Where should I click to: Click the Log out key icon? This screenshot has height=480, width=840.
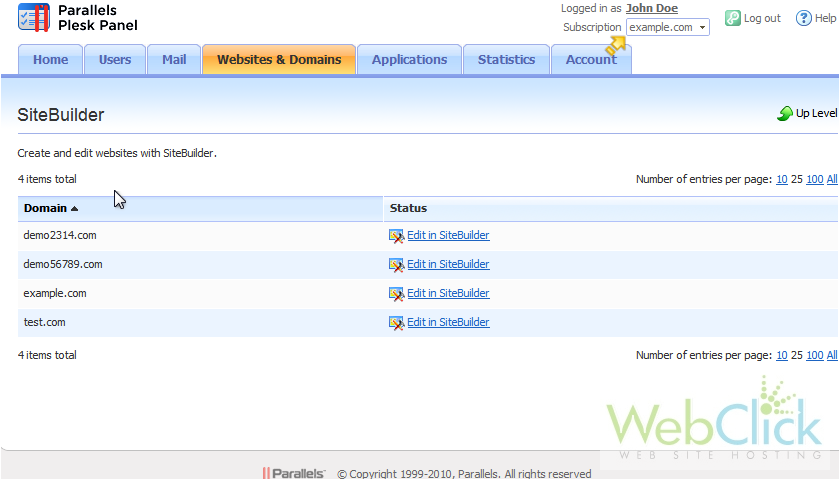coord(732,18)
